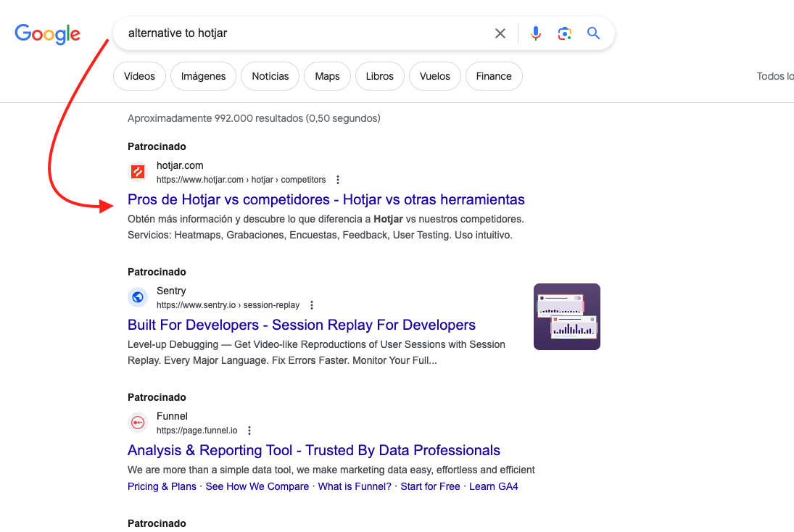Select the Imágenes filter
This screenshot has width=794, height=532.
click(x=203, y=76)
